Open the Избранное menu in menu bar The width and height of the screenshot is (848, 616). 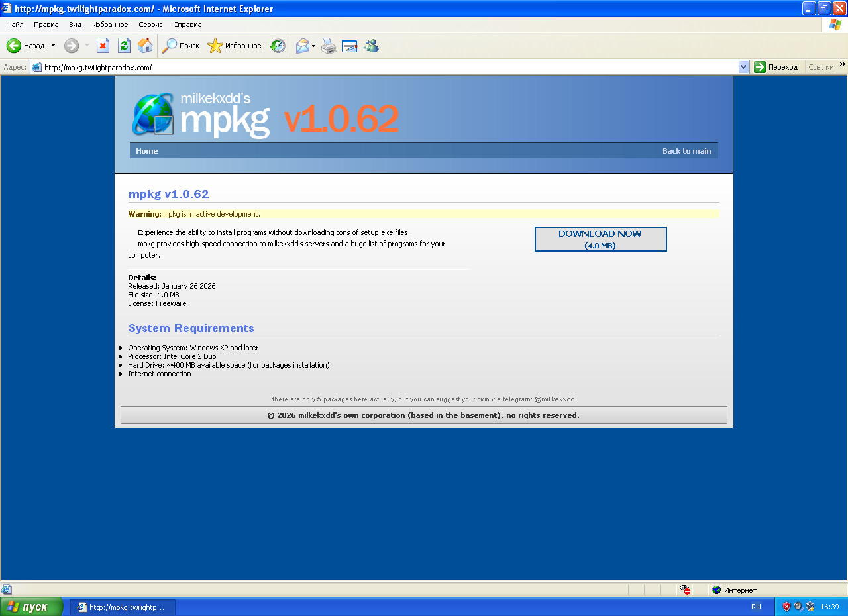click(x=110, y=25)
